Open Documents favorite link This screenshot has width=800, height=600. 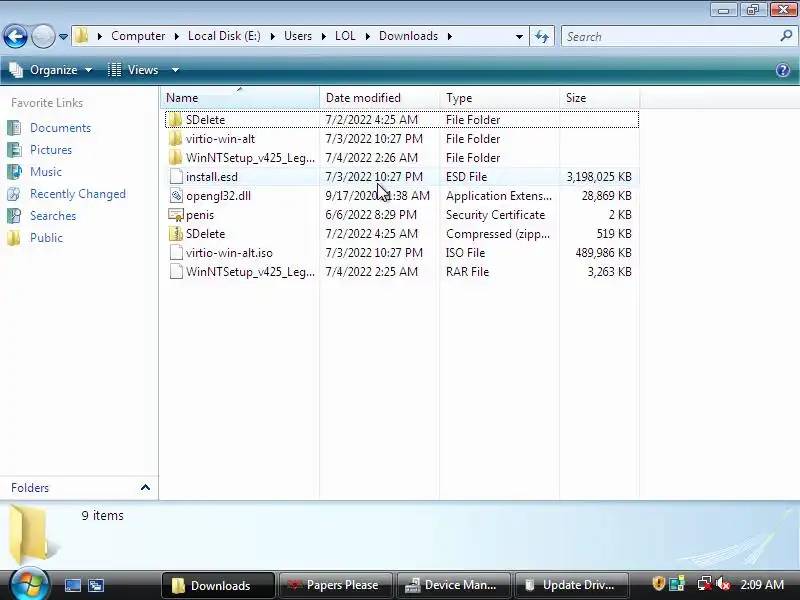(x=60, y=128)
